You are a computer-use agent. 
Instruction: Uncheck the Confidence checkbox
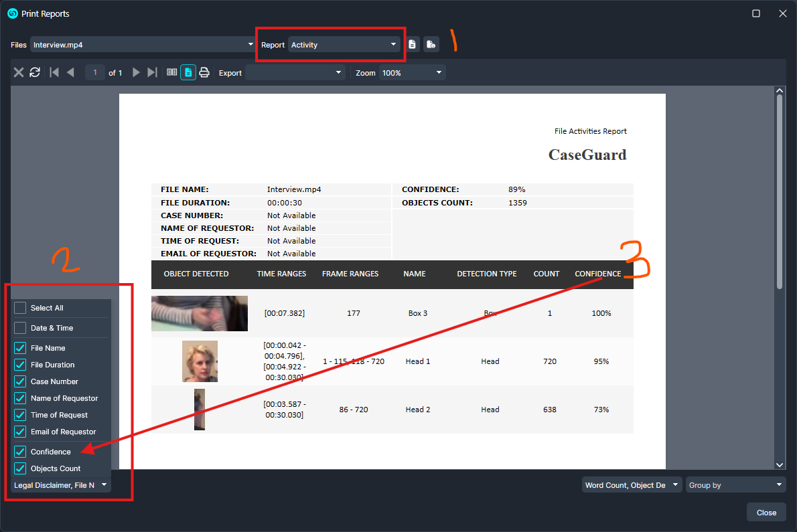pos(21,452)
